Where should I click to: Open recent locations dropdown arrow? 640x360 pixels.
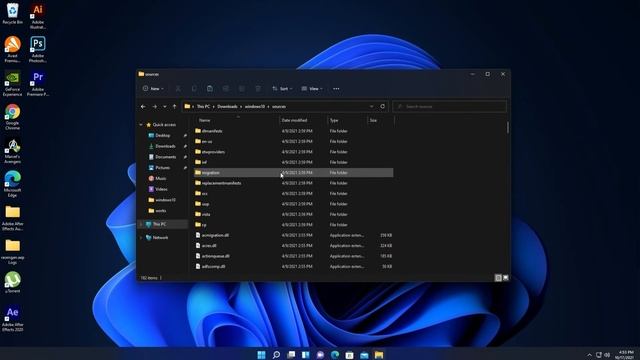pos(165,107)
